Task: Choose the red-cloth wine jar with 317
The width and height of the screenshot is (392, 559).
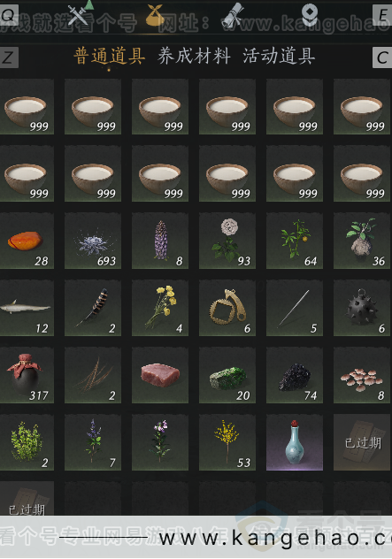Action: tap(27, 375)
